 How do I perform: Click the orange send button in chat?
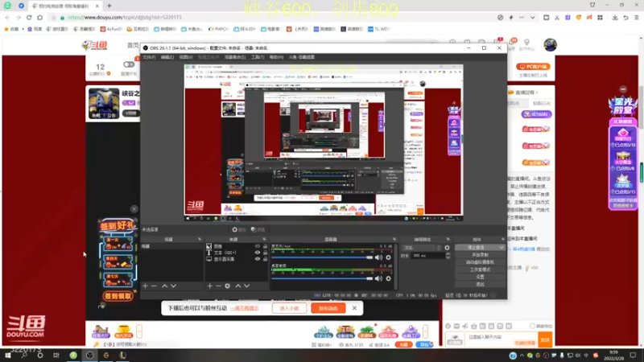(545, 339)
